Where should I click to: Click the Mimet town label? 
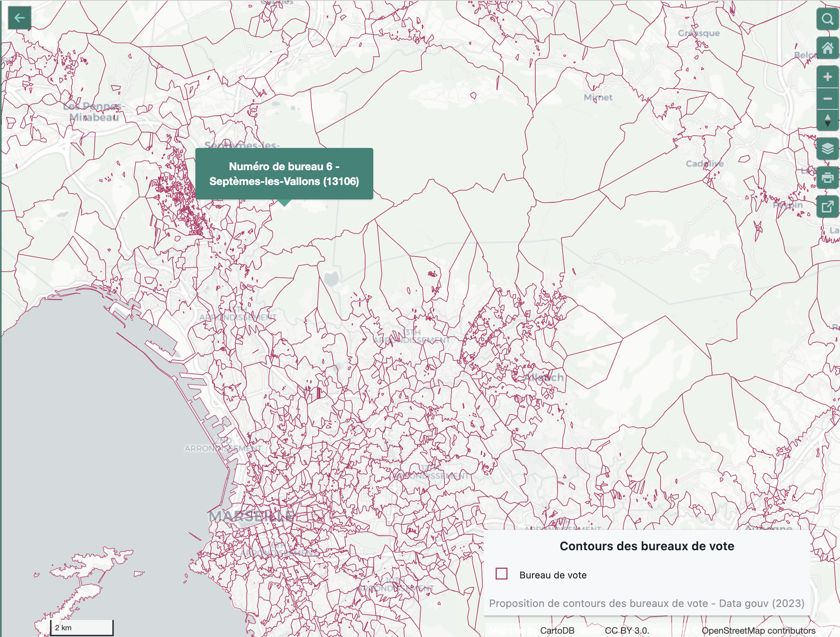598,98
